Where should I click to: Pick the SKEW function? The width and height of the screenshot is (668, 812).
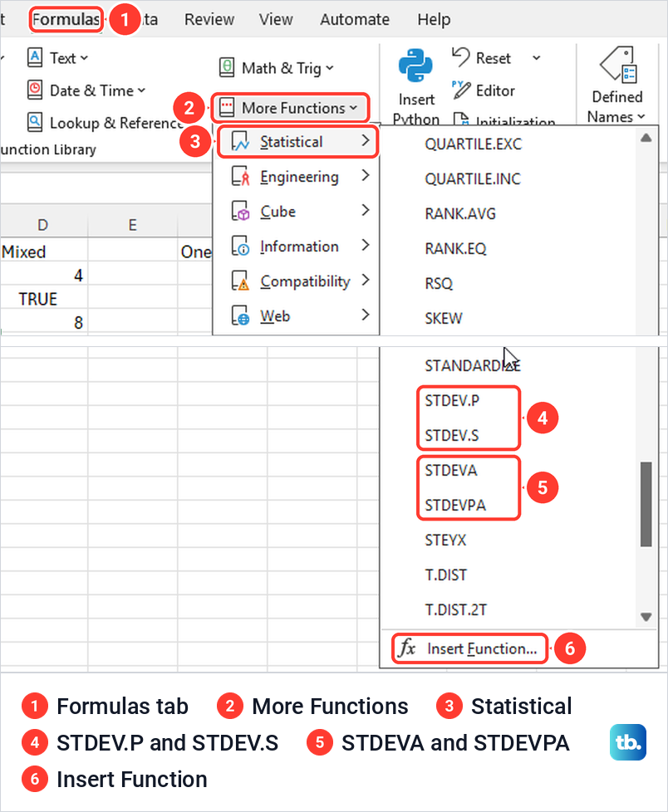pyautogui.click(x=443, y=318)
